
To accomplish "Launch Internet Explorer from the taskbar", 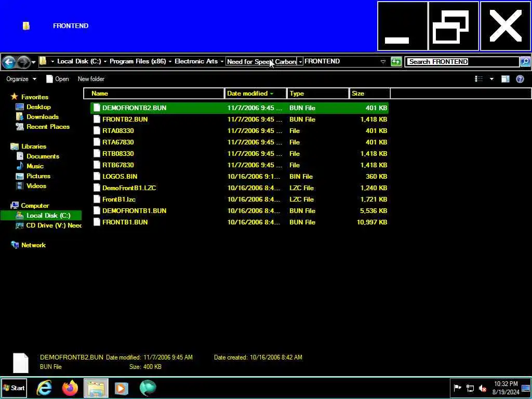I will [45, 388].
